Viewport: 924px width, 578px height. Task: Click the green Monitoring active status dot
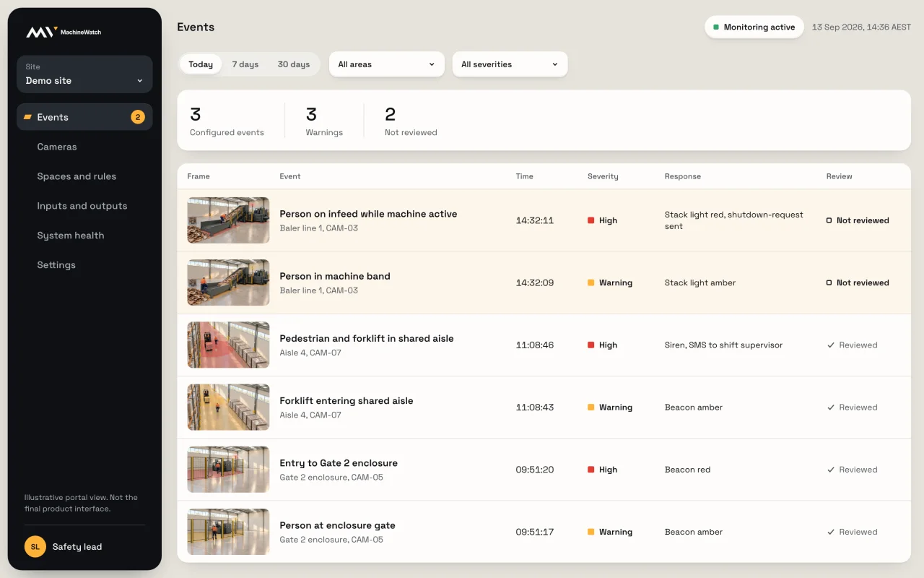click(x=716, y=27)
